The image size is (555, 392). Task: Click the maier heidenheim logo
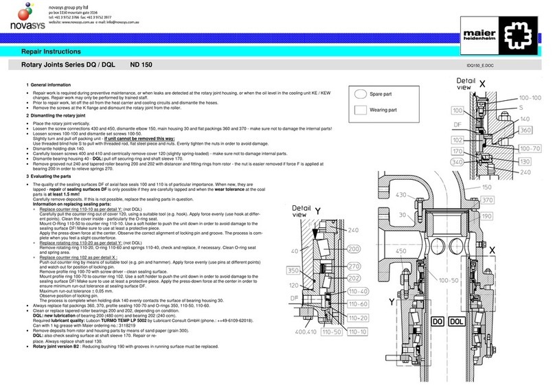[x=499, y=36]
